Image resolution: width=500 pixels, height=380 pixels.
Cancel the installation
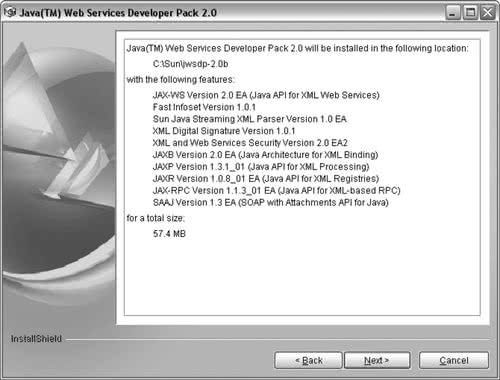(x=454, y=360)
